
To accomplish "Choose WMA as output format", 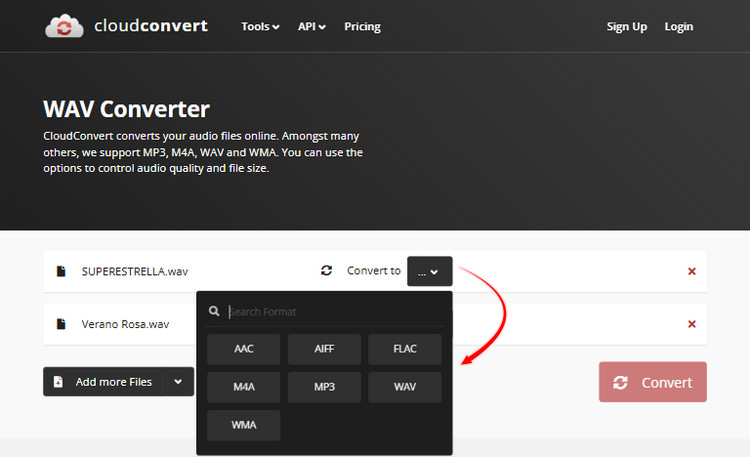I will (243, 425).
